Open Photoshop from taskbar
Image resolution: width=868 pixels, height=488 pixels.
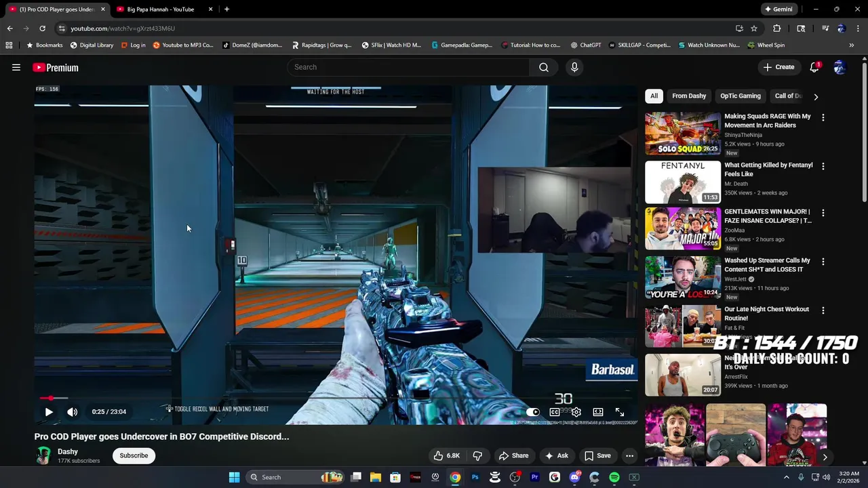(x=475, y=477)
